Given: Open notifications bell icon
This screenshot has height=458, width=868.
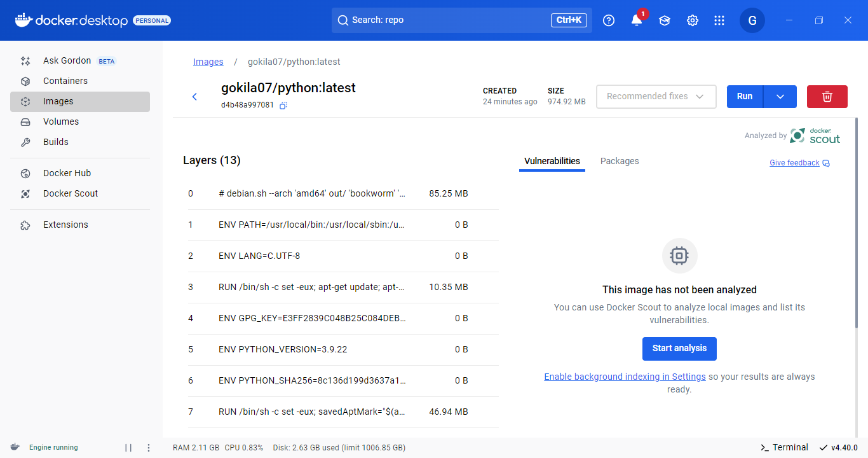Looking at the screenshot, I should [637, 20].
